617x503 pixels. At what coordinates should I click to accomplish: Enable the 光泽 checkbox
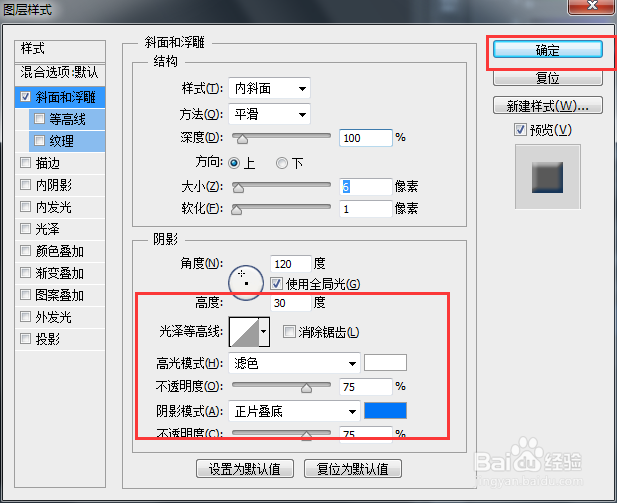pyautogui.click(x=26, y=229)
